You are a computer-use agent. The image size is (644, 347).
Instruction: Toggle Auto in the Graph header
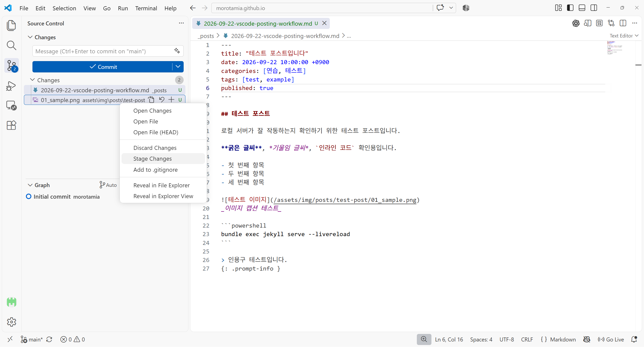[x=108, y=185]
